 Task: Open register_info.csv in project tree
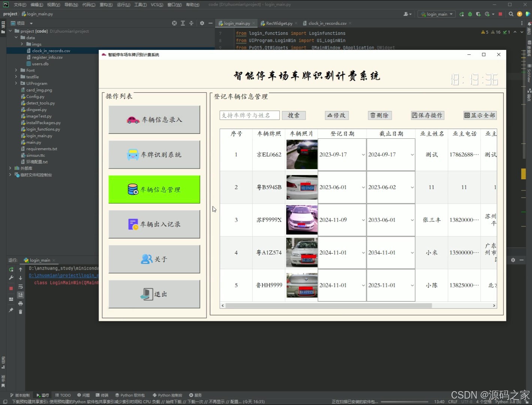[47, 57]
